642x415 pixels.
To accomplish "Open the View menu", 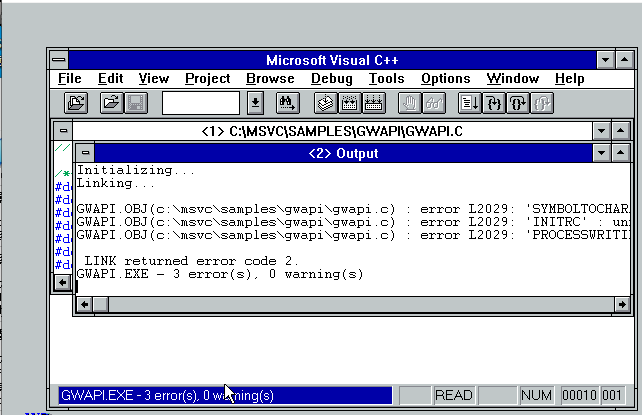I will 154,79.
